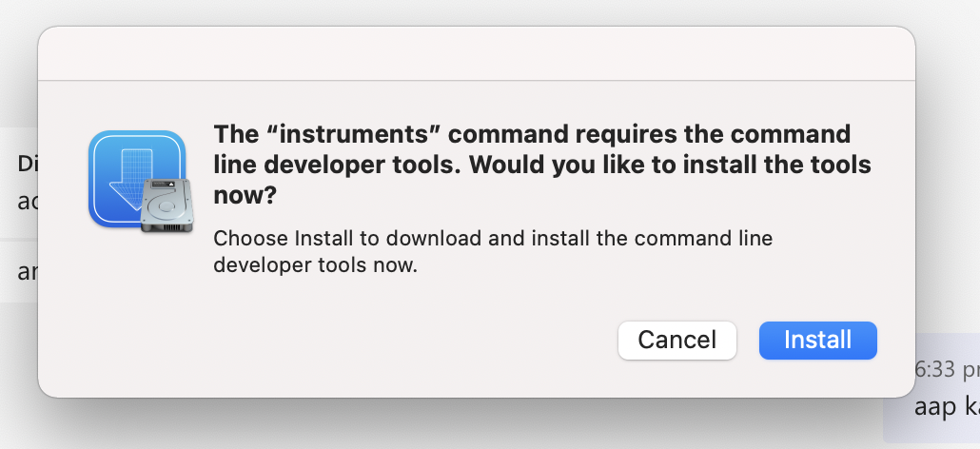Click the hard drive icon overlay
The height and width of the screenshot is (449, 980).
[167, 207]
